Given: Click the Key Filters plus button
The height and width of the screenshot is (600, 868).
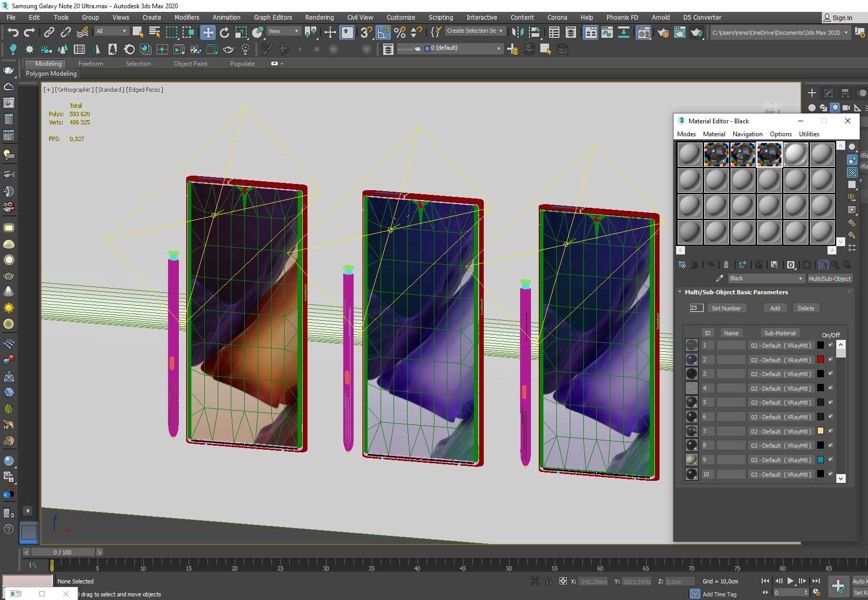Looking at the screenshot, I should [x=838, y=586].
